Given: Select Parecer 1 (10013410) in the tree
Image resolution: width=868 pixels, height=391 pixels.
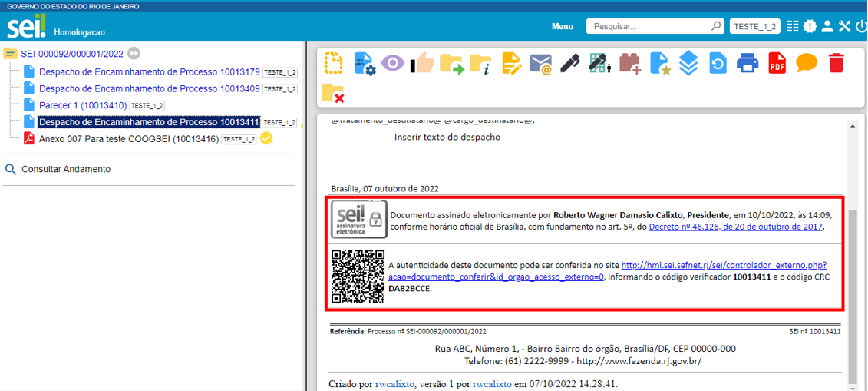Looking at the screenshot, I should click(83, 105).
